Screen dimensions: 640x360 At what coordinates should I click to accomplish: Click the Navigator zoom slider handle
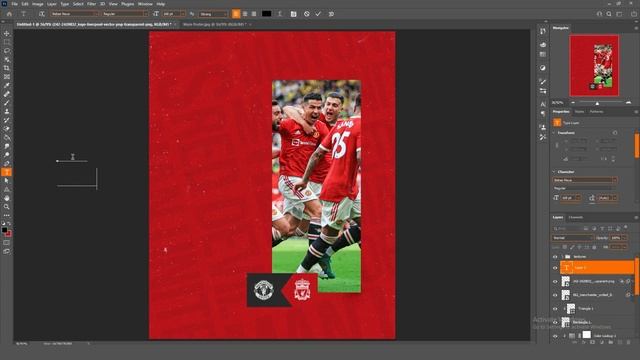(597, 103)
